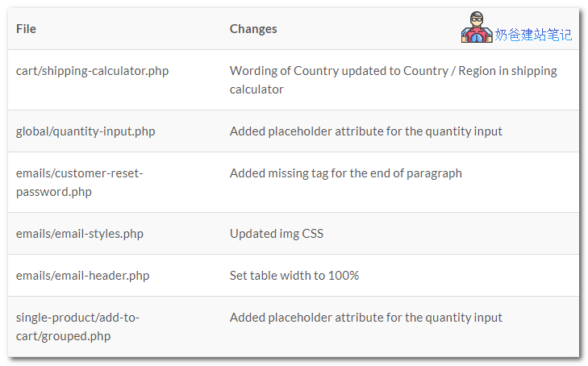Click the 100% value in table width row
Screen dimensions: 588x366
pyautogui.click(x=343, y=276)
